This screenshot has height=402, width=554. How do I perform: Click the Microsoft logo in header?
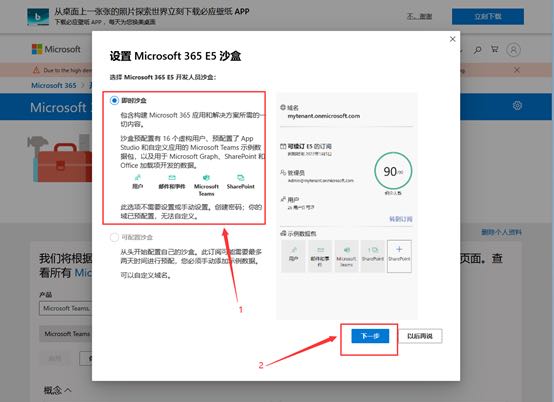57,49
